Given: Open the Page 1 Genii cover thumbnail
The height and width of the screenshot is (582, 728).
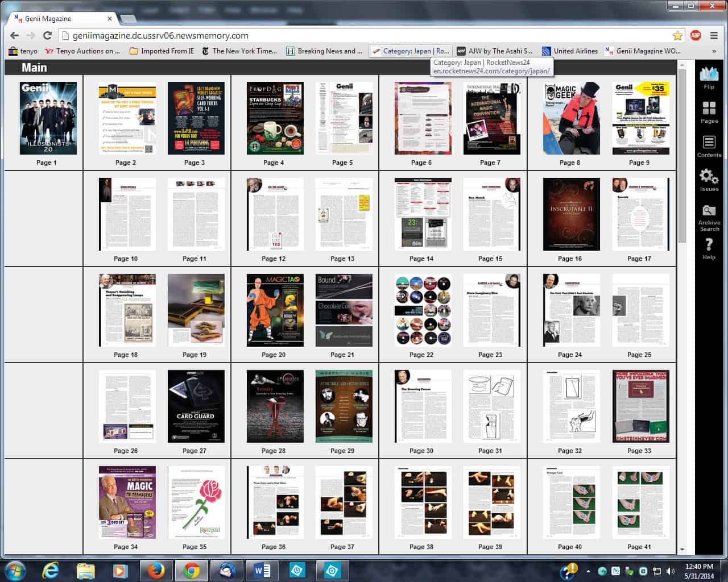Looking at the screenshot, I should (48, 118).
